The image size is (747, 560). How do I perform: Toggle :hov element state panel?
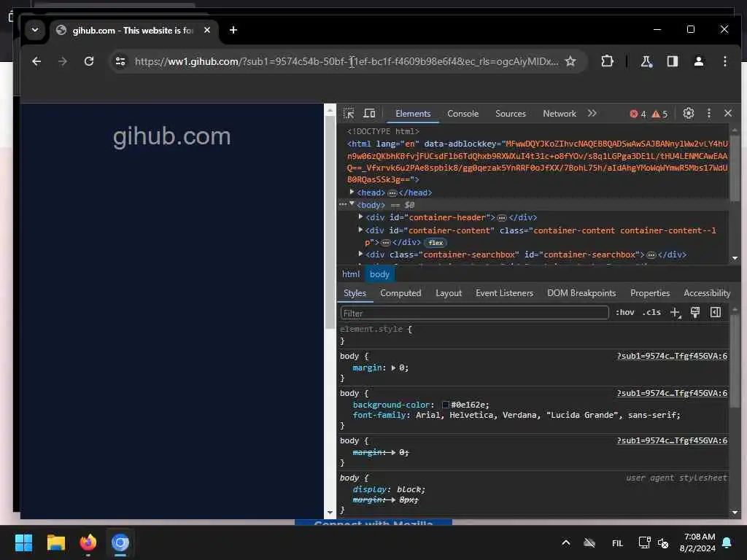624,312
